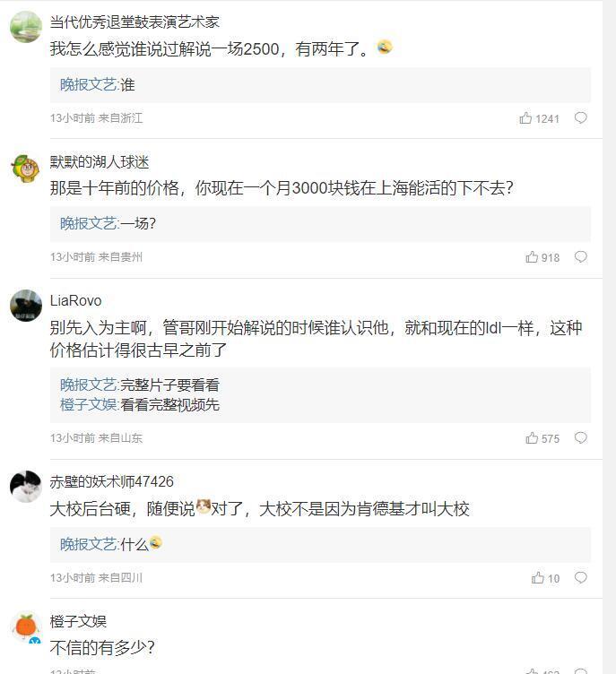Open username 当代优秀退堂鼓表演艺术家

click(x=134, y=22)
